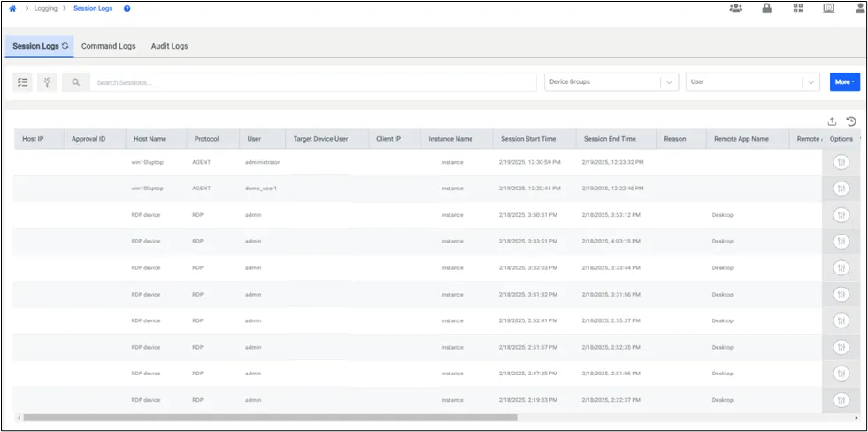Sort by the Target Device User column header
This screenshot has width=868, height=432.
(x=326, y=139)
